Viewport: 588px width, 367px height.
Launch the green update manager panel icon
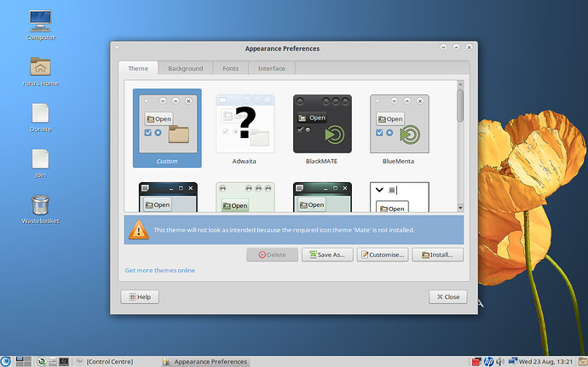click(x=42, y=361)
